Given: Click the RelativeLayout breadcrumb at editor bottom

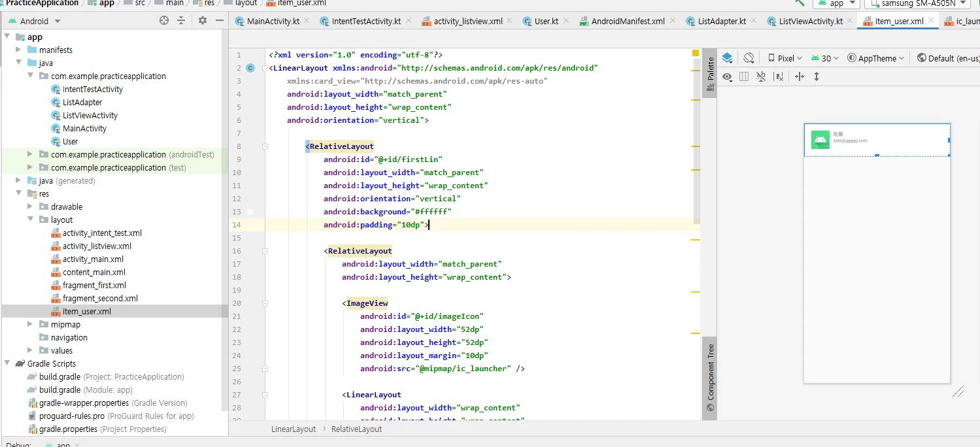Looking at the screenshot, I should (x=356, y=429).
